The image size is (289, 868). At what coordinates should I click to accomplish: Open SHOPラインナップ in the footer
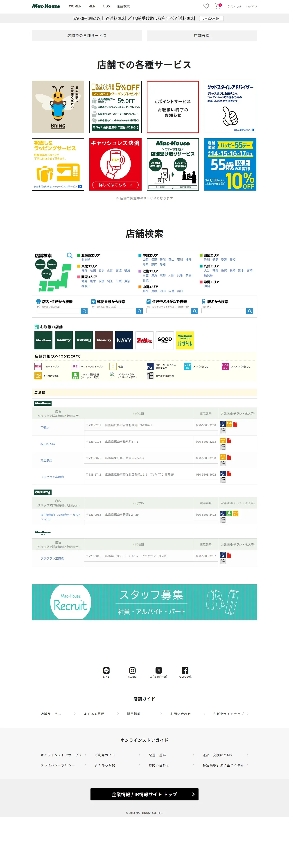(228, 714)
